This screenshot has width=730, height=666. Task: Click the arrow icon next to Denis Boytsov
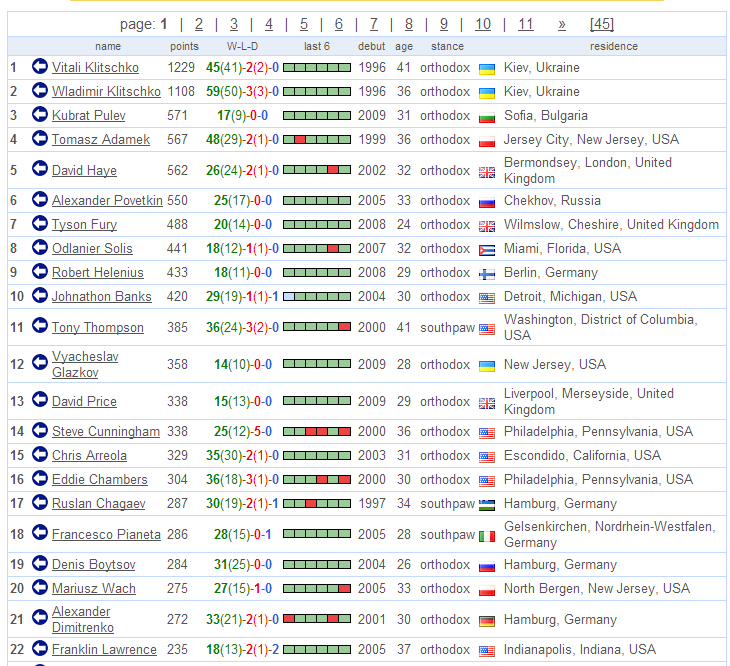point(40,564)
